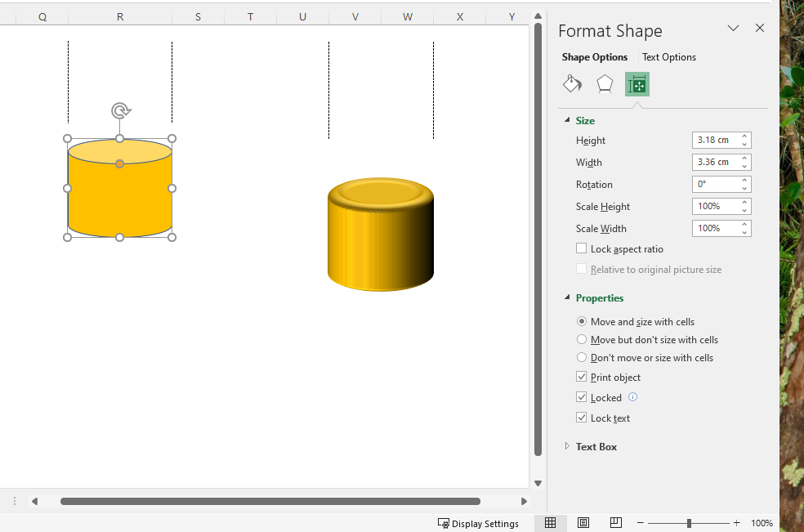Select Don't move or size with cells

(582, 357)
